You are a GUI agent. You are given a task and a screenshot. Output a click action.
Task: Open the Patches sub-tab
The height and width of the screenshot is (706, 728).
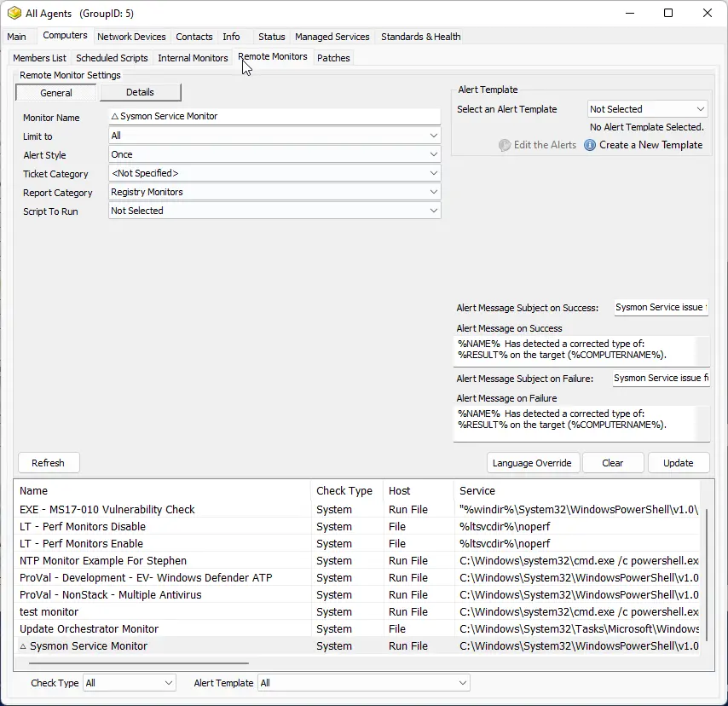click(333, 58)
